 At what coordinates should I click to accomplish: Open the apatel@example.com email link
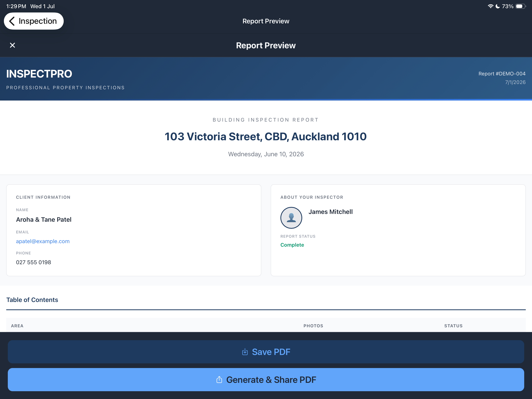(x=43, y=241)
